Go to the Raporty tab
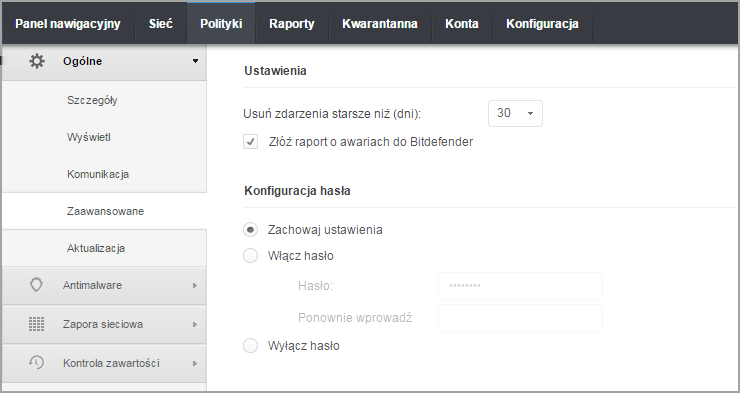 pyautogui.click(x=292, y=24)
